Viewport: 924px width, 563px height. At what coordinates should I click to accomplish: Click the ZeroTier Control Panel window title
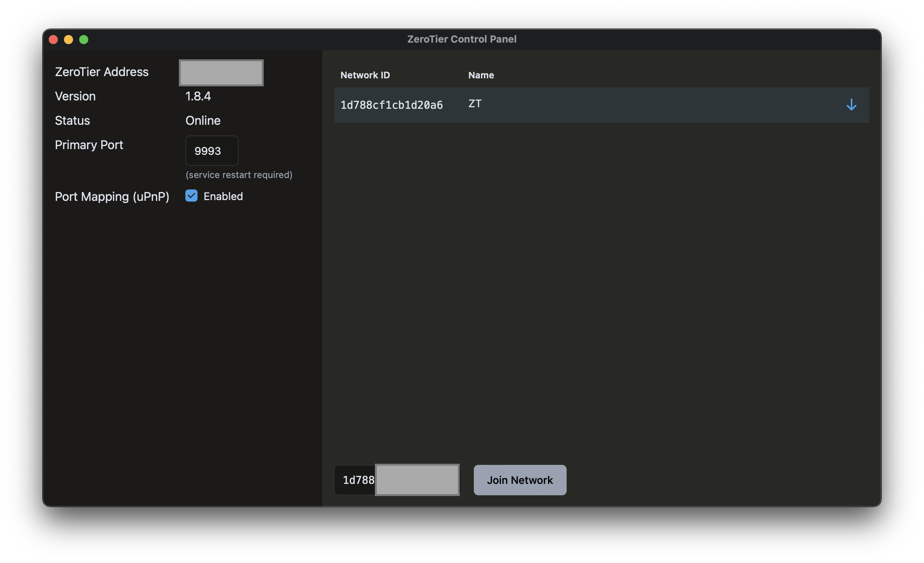(x=462, y=39)
